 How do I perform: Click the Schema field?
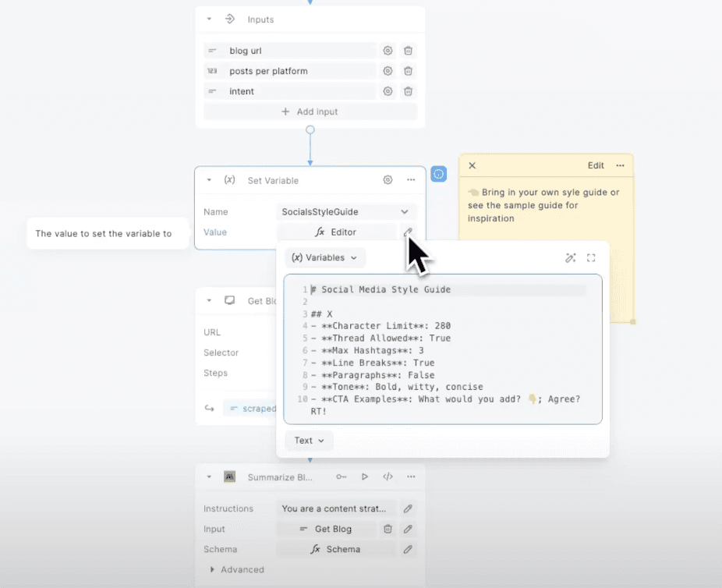pyautogui.click(x=336, y=549)
